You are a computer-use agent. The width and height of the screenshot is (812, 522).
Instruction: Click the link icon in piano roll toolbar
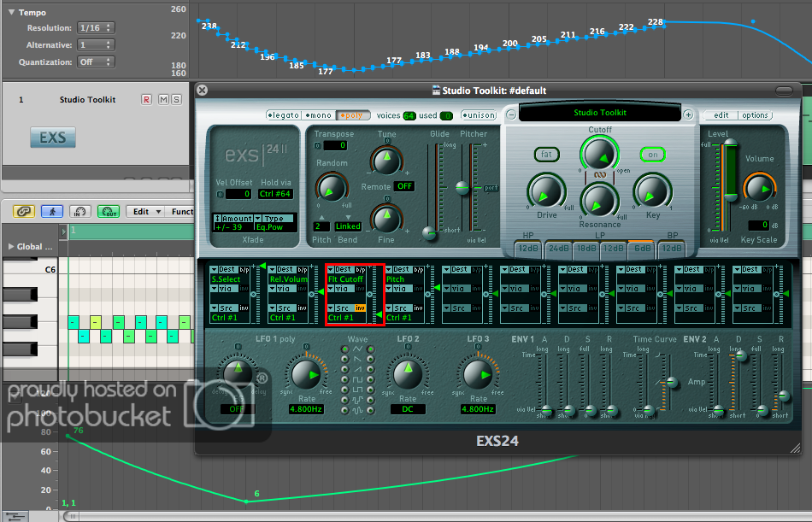(24, 211)
